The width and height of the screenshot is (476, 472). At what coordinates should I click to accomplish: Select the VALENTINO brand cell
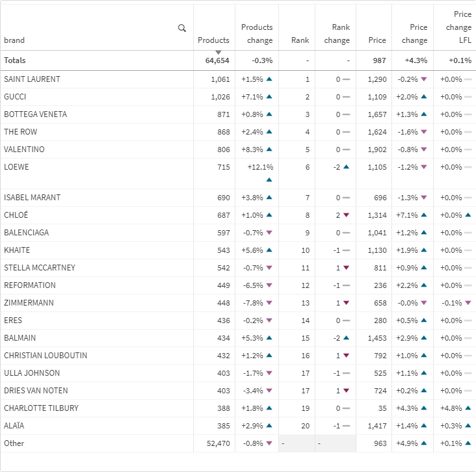[97, 150]
